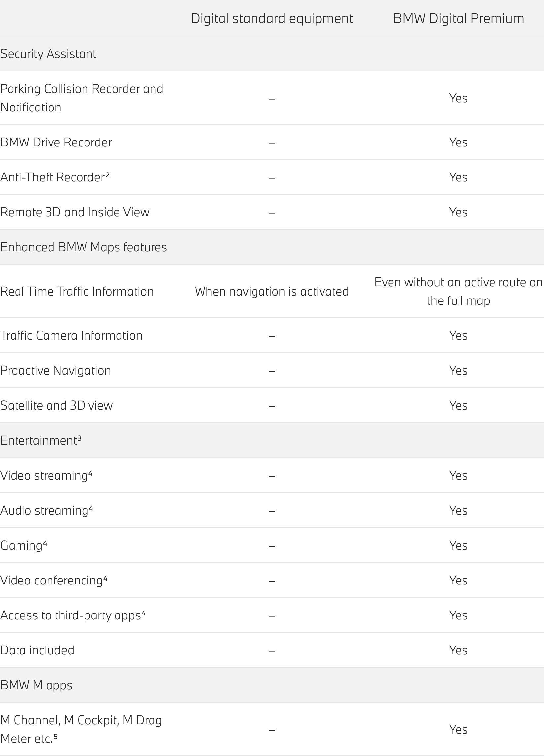Select the Security Assistant section heading
Image resolution: width=544 pixels, height=756 pixels.
coord(49,54)
